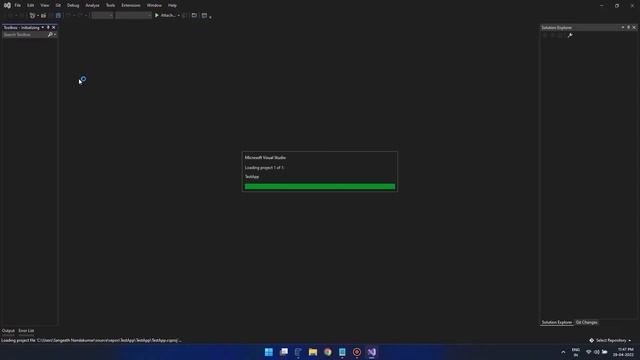The width and height of the screenshot is (640, 360).
Task: Open the Git menu
Action: [58, 5]
